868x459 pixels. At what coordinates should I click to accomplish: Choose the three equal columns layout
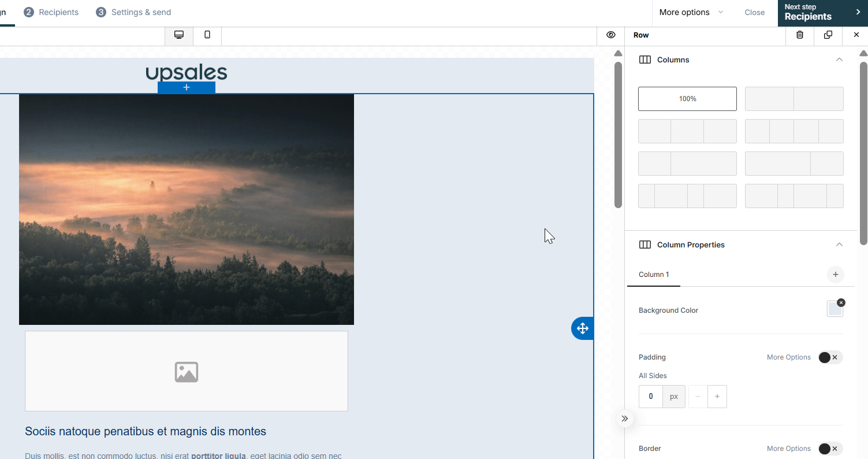687,131
